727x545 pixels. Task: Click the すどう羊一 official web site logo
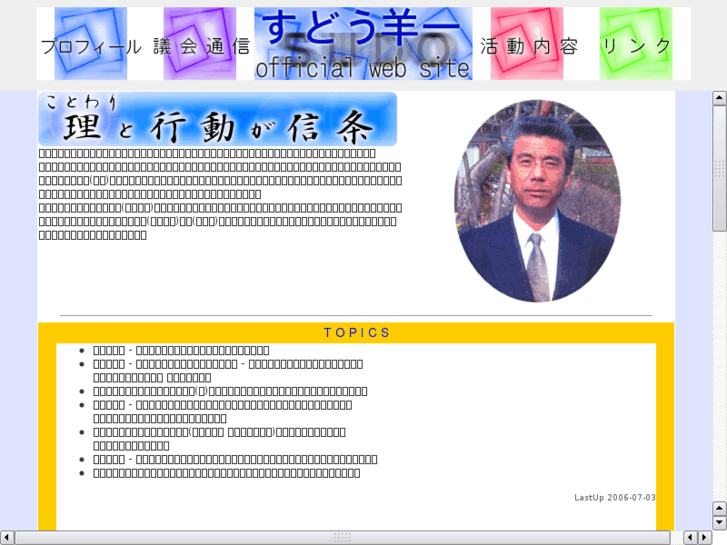[x=363, y=44]
